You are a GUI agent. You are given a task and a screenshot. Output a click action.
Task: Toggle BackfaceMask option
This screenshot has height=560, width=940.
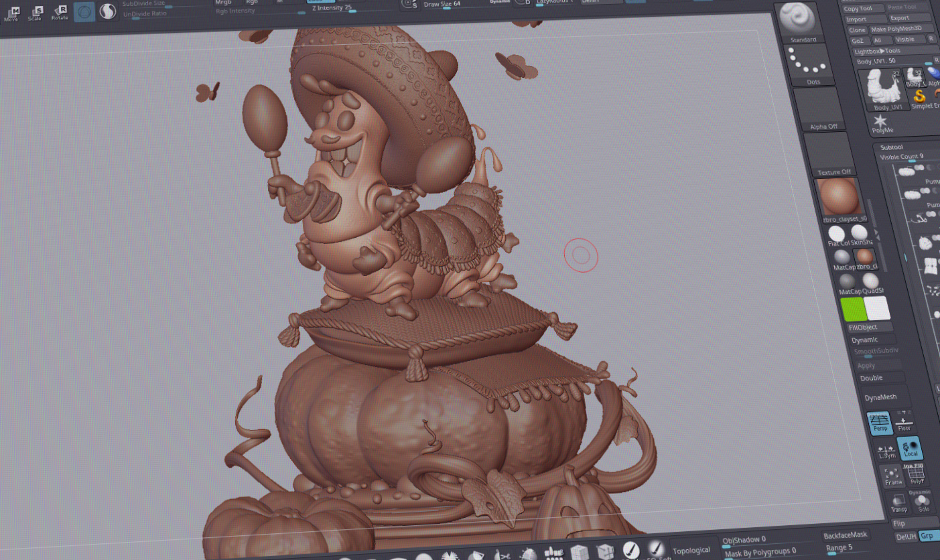846,535
